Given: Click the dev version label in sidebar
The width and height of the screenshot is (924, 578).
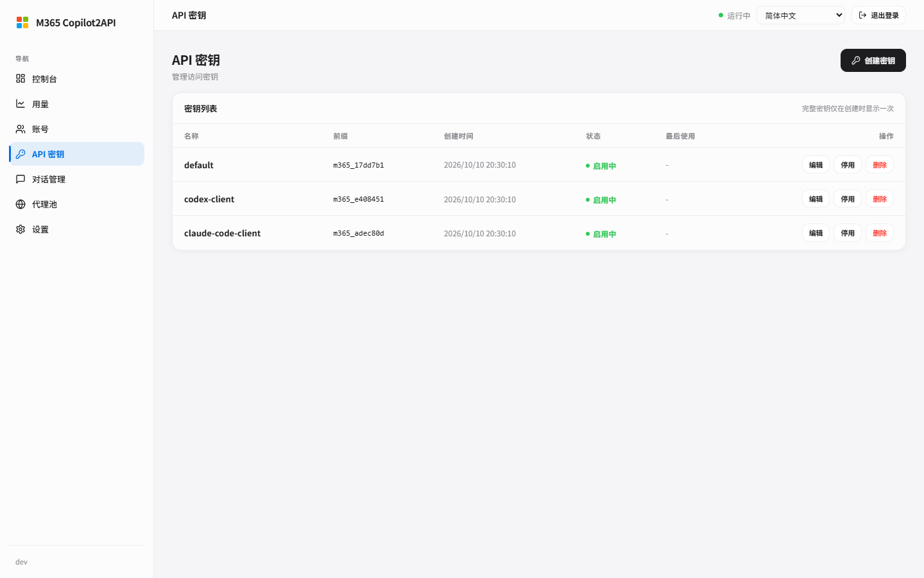Looking at the screenshot, I should (x=21, y=562).
